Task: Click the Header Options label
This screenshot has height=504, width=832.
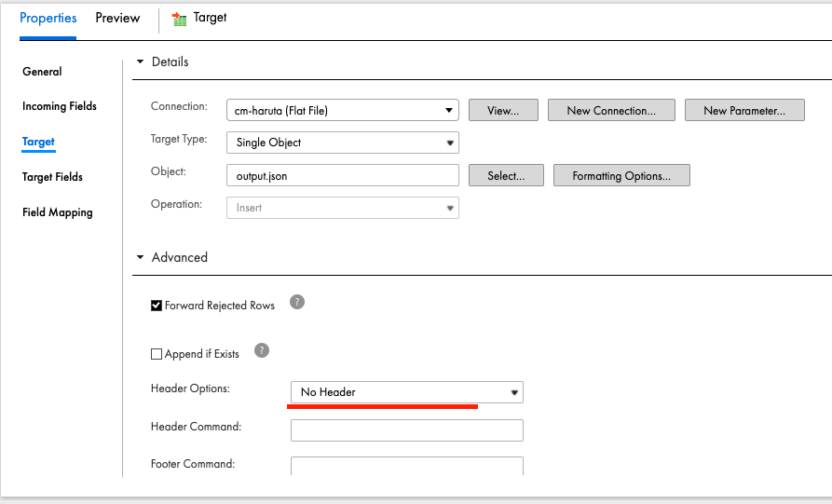Action: click(190, 388)
